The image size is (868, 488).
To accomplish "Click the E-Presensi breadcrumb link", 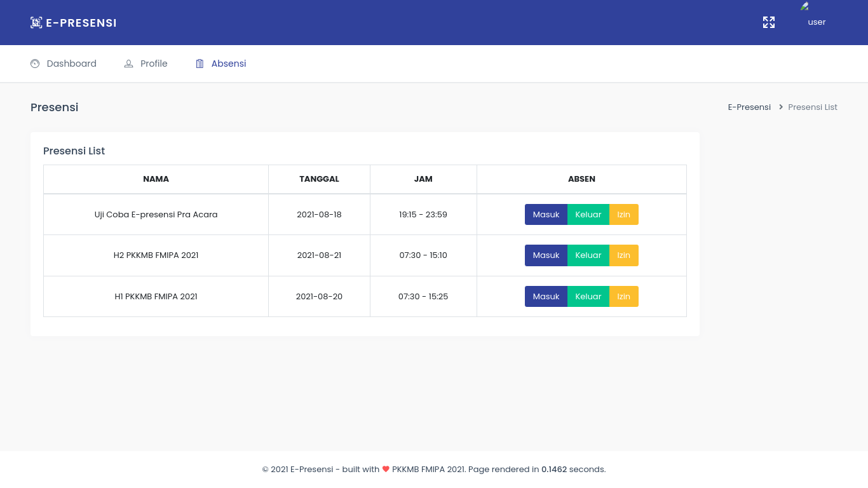I will coord(749,107).
